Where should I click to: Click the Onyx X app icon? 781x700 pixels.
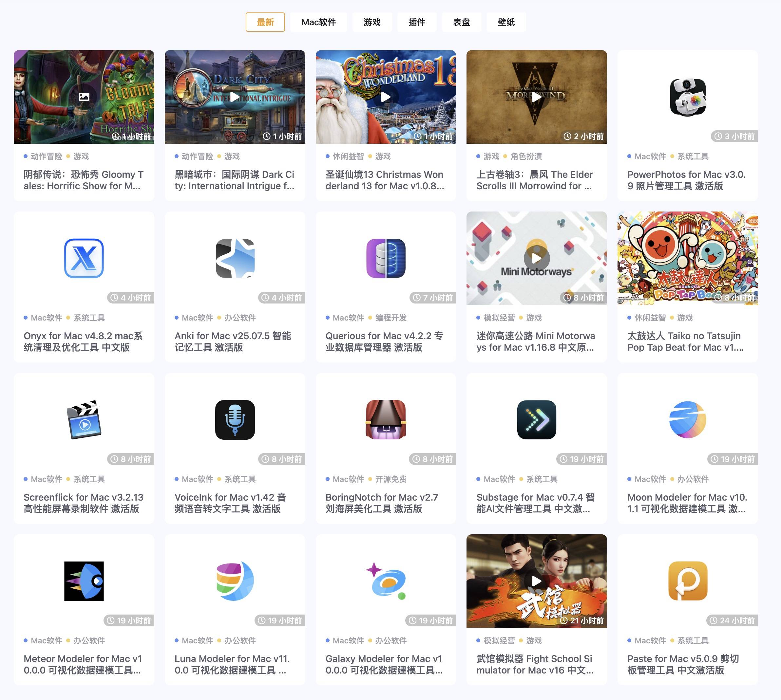(x=84, y=258)
